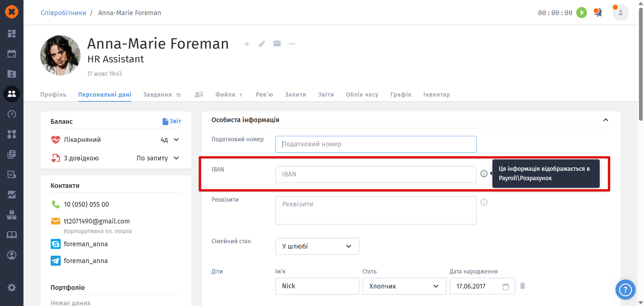
Task: Open the Сімейний стан dropdown
Action: [317, 246]
